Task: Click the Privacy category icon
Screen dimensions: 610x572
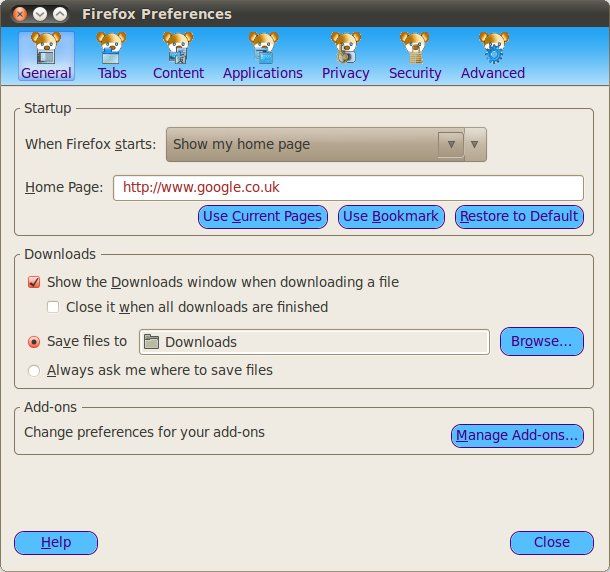Action: point(345,48)
